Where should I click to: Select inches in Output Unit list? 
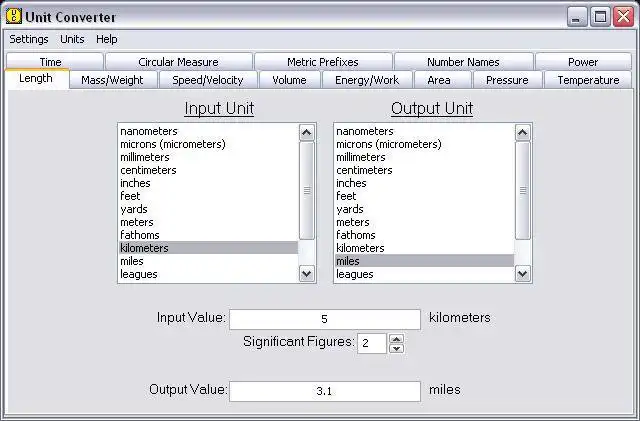coord(424,183)
